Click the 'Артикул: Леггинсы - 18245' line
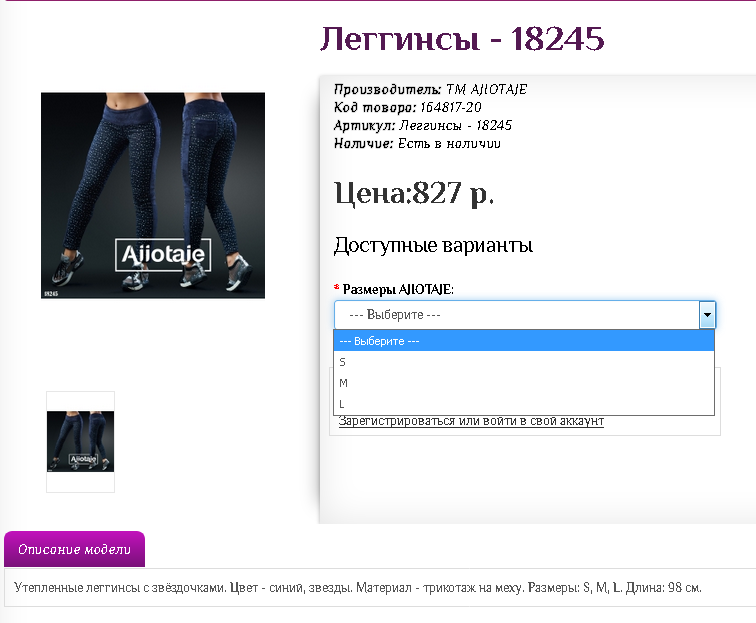This screenshot has height=623, width=756. click(423, 126)
